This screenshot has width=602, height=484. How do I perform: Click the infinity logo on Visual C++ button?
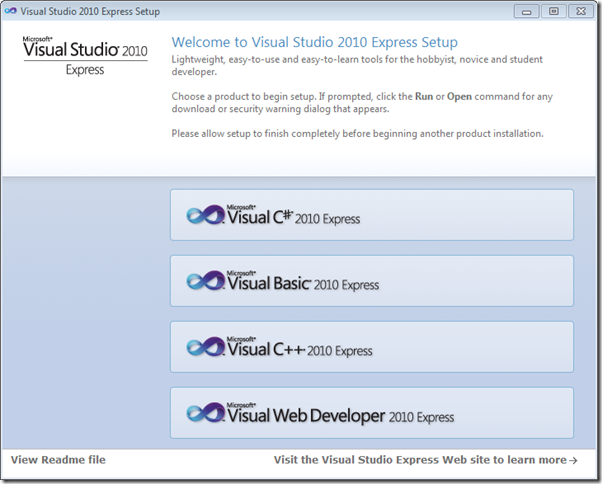(206, 347)
